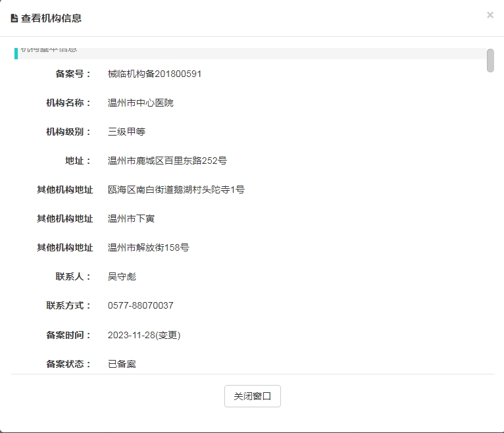Select record number 械临机构备201800591
Image resolution: width=504 pixels, height=433 pixels.
[x=155, y=74]
